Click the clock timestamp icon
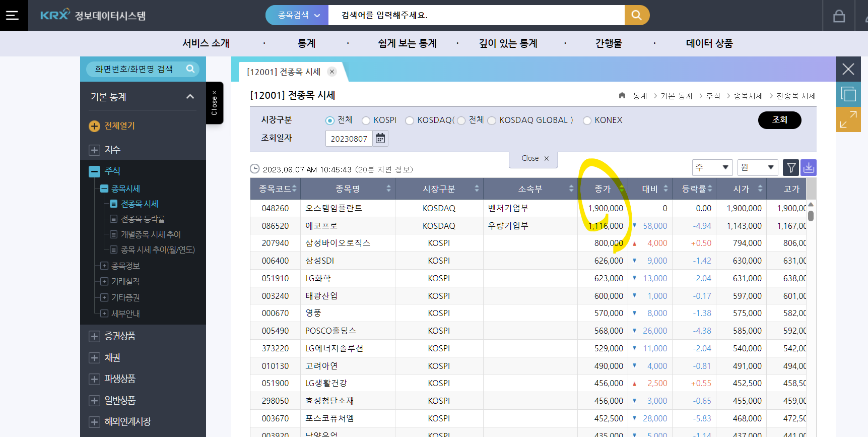This screenshot has width=868, height=437. click(255, 169)
